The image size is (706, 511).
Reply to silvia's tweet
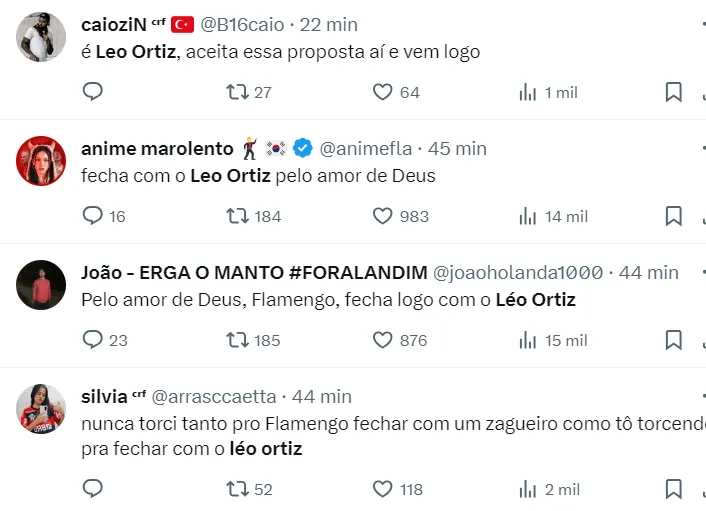pos(93,489)
